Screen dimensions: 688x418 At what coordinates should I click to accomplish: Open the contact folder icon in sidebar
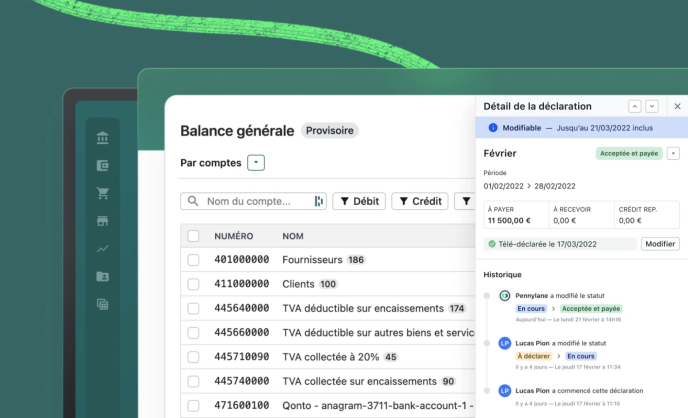pos(102,276)
